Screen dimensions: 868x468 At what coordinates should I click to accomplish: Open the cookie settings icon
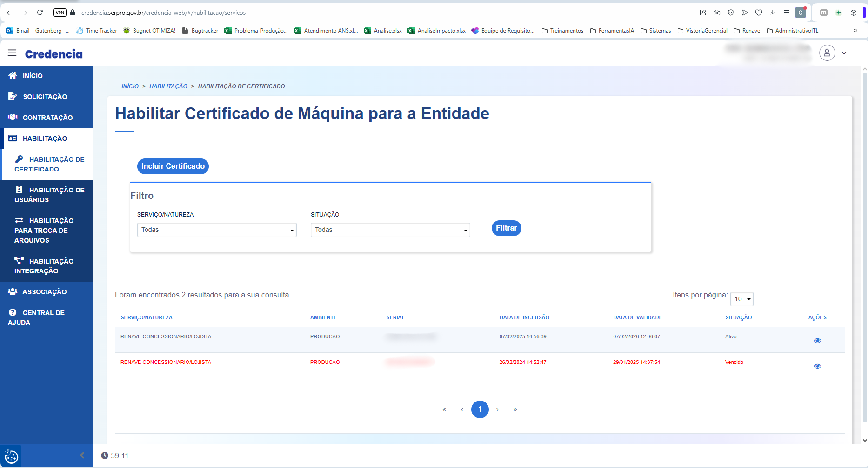click(11, 456)
